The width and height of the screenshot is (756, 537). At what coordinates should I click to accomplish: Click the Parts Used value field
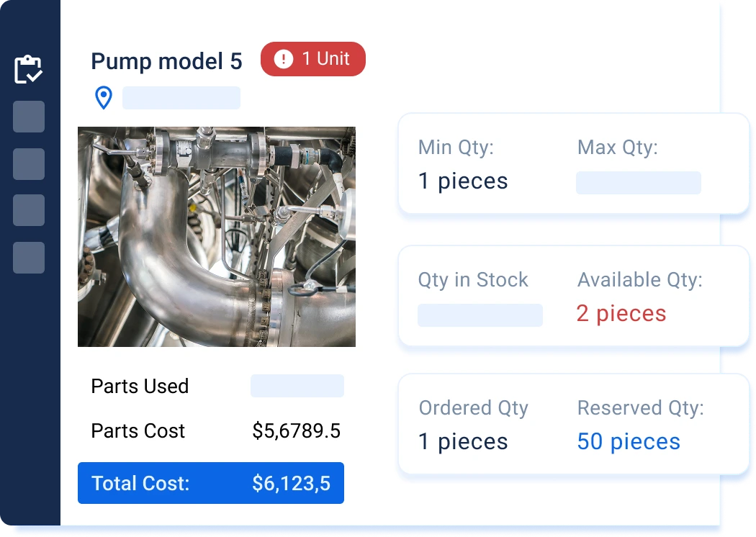click(297, 386)
